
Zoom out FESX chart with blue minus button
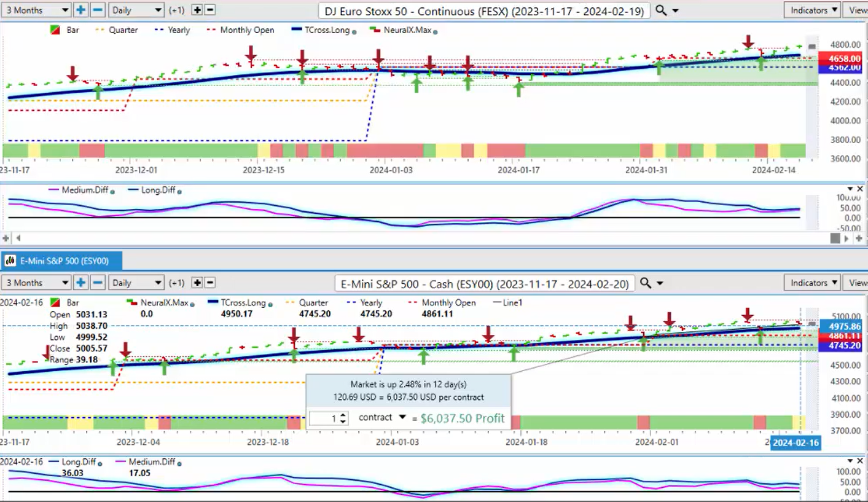98,10
